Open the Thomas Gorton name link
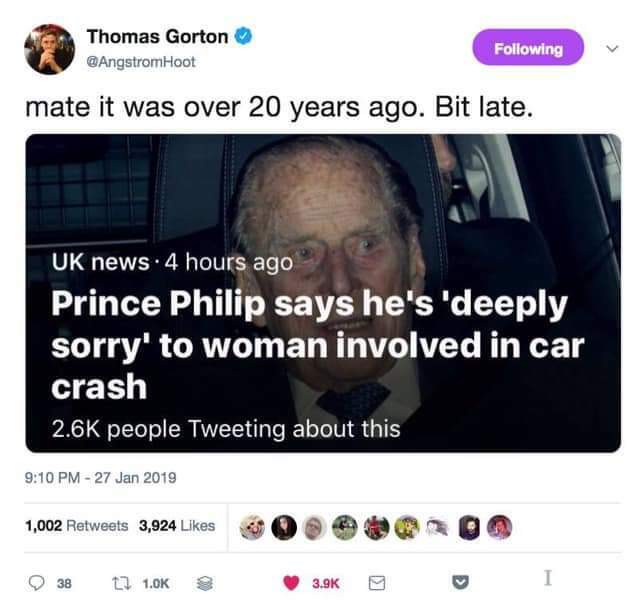The image size is (640, 612). pyautogui.click(x=157, y=37)
